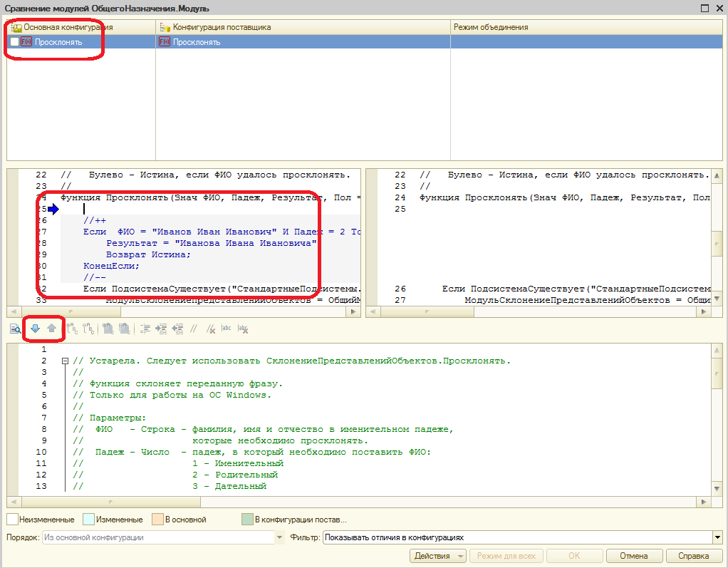Viewport: 728px width, 568px height.
Task: Click scroll-up arrow of bottom merged pane
Action: coord(717,350)
